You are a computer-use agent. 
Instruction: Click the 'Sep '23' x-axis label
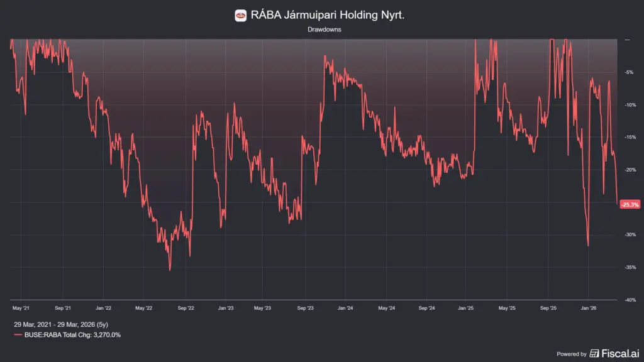point(305,308)
